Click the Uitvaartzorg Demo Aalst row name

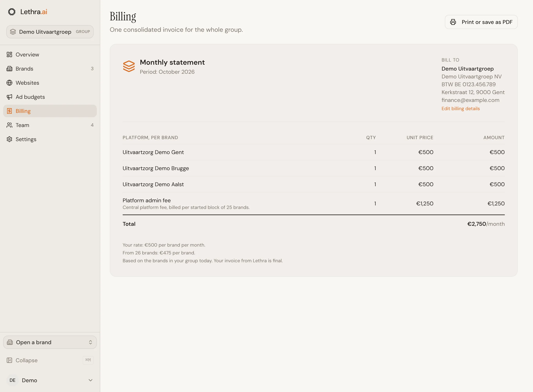point(153,184)
